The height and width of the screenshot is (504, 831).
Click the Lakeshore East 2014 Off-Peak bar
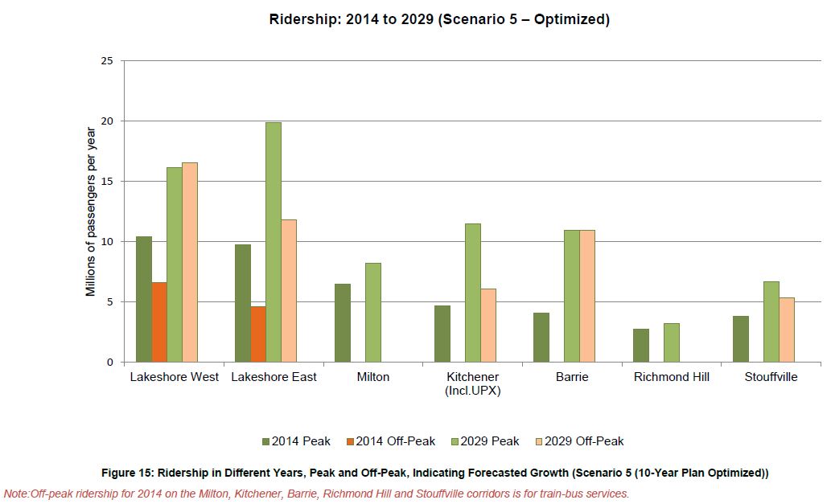click(x=258, y=334)
